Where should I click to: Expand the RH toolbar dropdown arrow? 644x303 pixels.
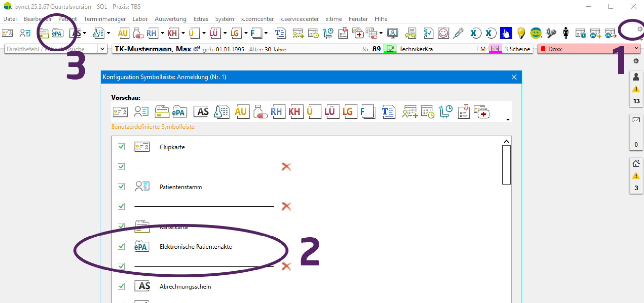click(x=162, y=33)
